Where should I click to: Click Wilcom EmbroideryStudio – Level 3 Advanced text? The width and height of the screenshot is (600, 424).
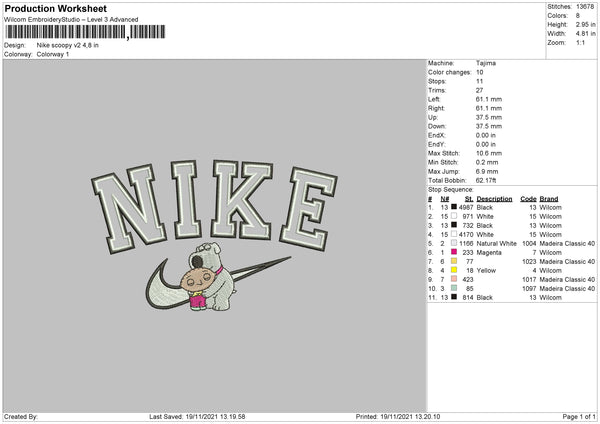(x=71, y=19)
